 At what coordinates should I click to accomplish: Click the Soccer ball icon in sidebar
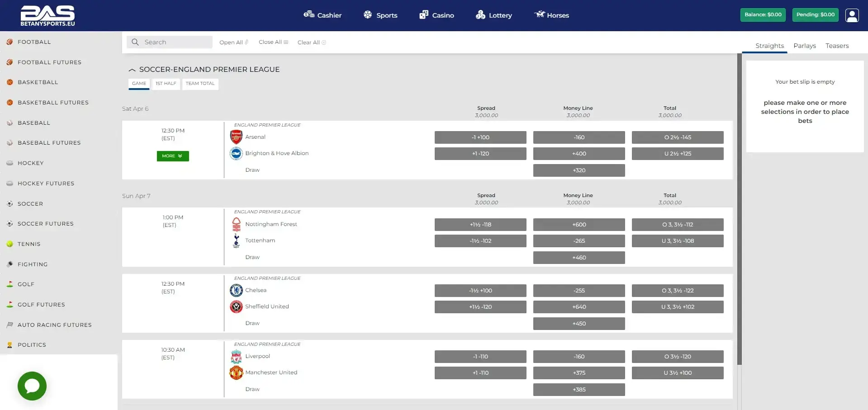pos(9,203)
